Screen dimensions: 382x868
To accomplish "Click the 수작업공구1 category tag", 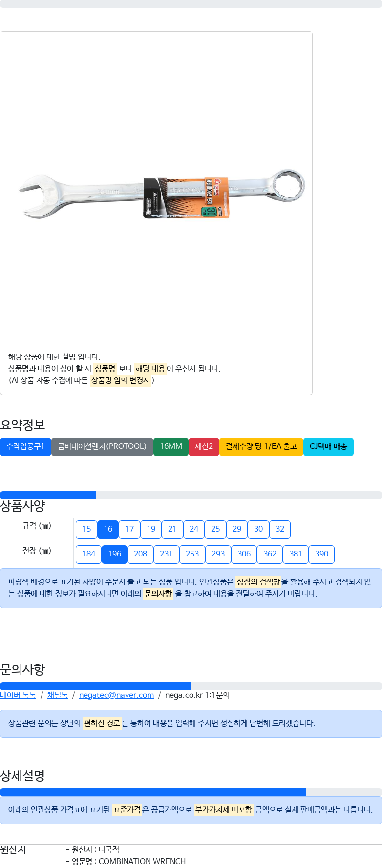I will 25,446.
